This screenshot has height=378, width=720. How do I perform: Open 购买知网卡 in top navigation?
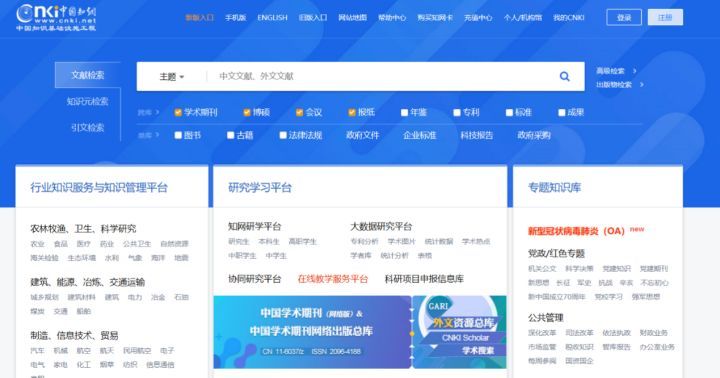435,17
